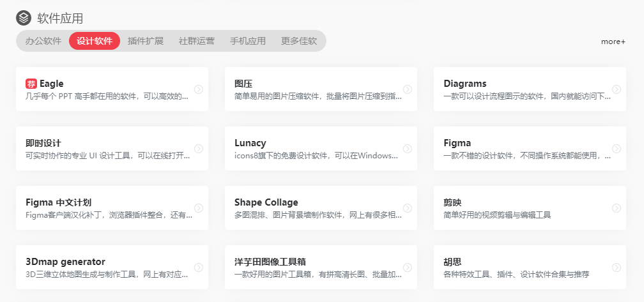
Task: Click the arrow icon on 3Dmap generator card
Action: (198, 268)
